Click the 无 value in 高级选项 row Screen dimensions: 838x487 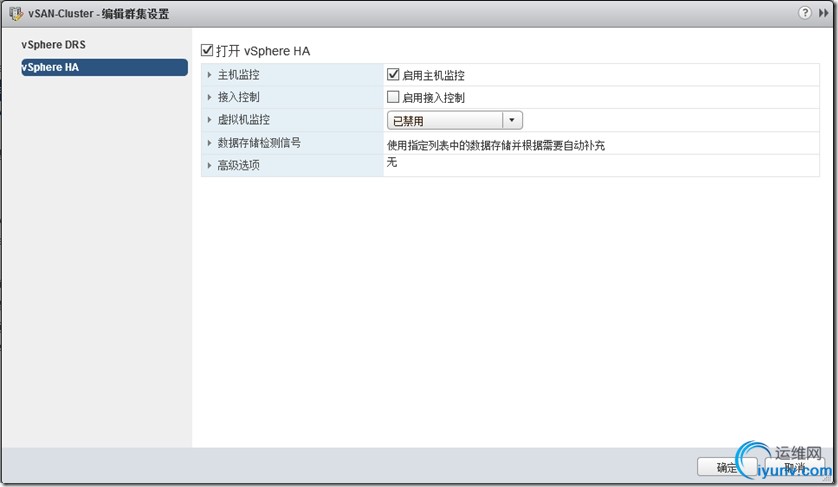tap(392, 162)
